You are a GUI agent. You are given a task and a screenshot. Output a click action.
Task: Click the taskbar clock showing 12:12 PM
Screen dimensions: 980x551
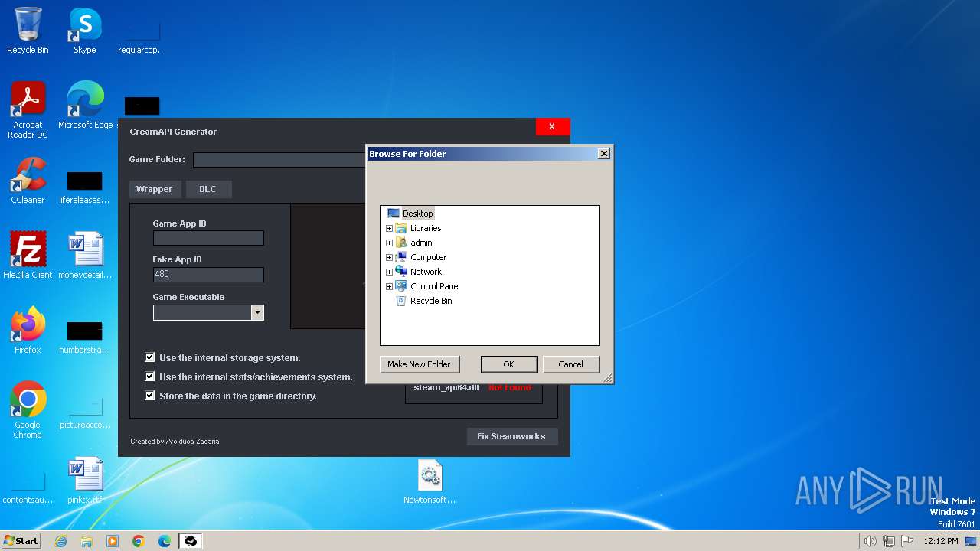pyautogui.click(x=940, y=541)
